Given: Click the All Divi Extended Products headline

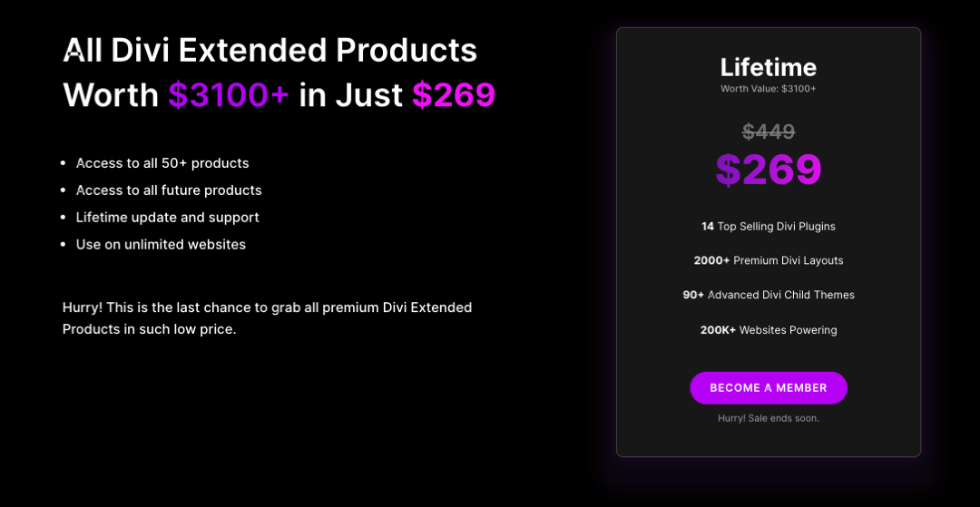Looking at the screenshot, I should pos(270,51).
